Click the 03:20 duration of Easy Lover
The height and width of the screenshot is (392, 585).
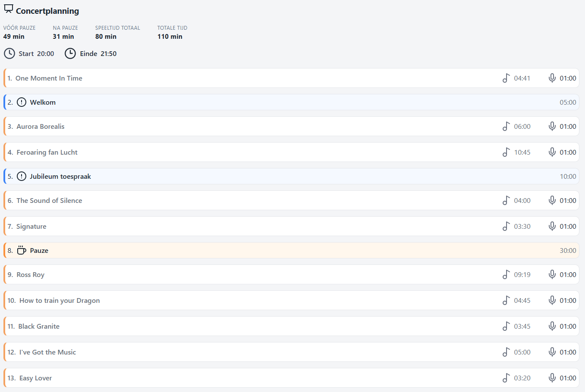(x=522, y=378)
